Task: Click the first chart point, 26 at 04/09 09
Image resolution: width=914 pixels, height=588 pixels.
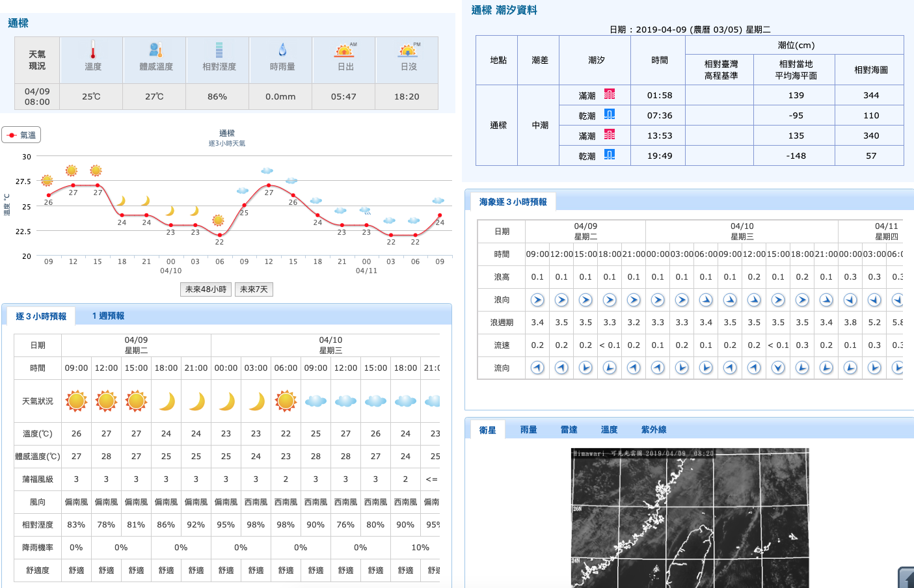Action: click(x=49, y=195)
